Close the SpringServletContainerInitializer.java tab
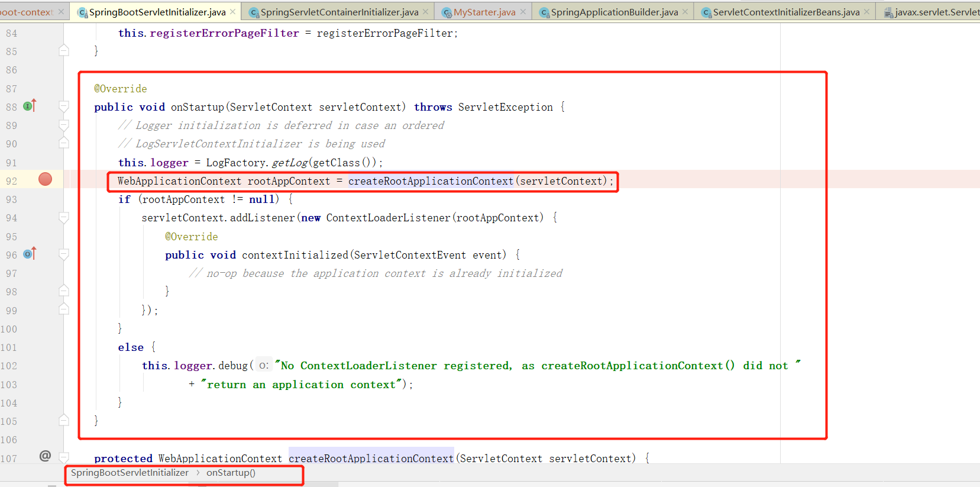The width and height of the screenshot is (980, 487). [425, 12]
